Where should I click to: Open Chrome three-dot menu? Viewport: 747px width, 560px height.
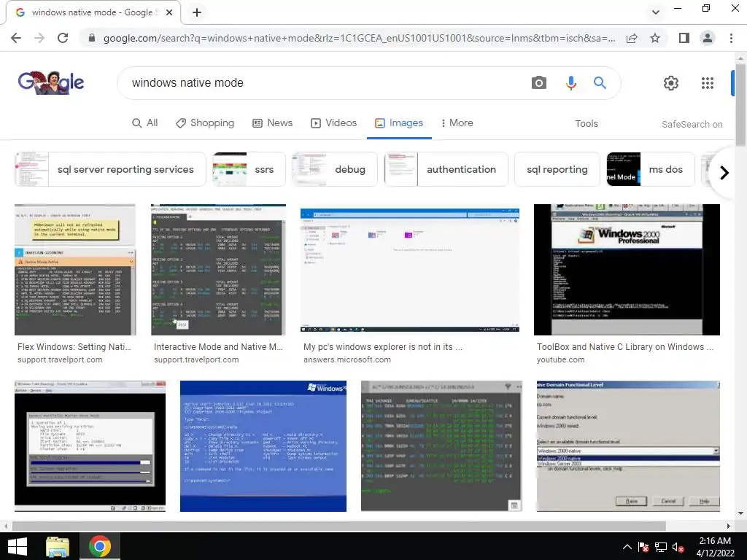(x=731, y=38)
